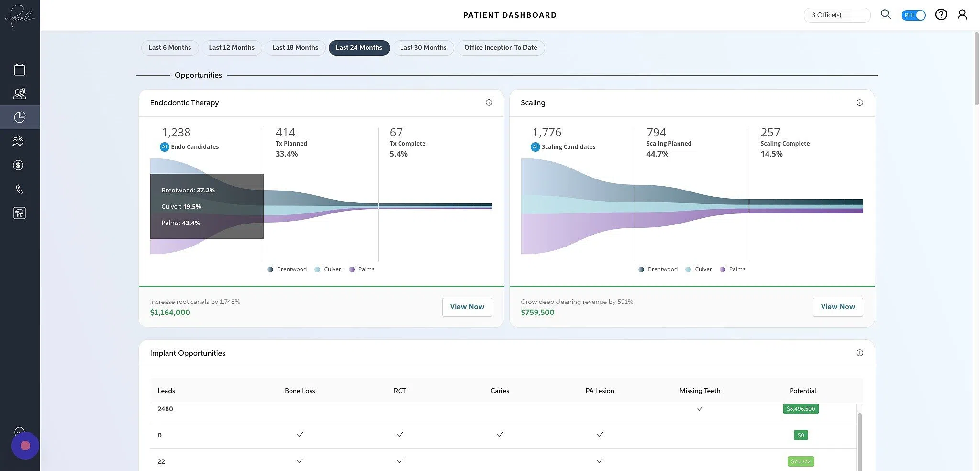The image size is (980, 471).
Task: Click the user profile icon
Action: [962, 14]
